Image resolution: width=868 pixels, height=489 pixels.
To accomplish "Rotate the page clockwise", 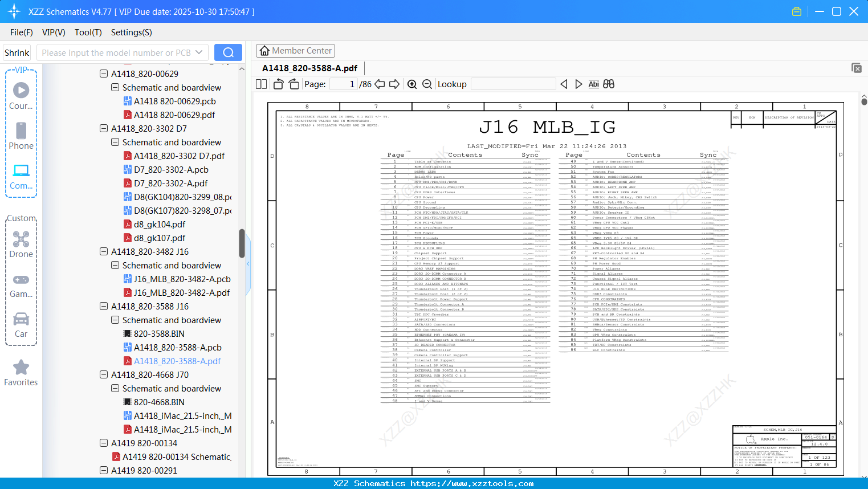I will pyautogui.click(x=294, y=84).
